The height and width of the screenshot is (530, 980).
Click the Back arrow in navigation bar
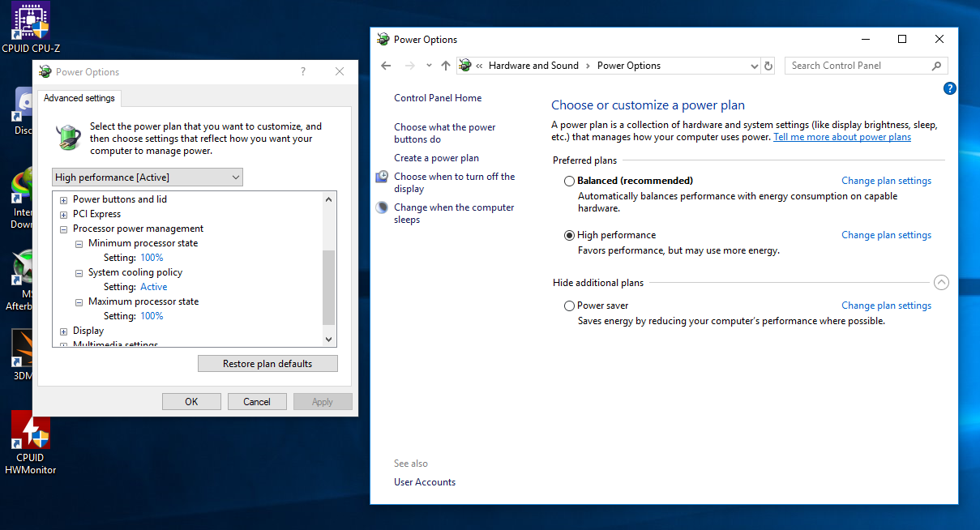tap(386, 66)
